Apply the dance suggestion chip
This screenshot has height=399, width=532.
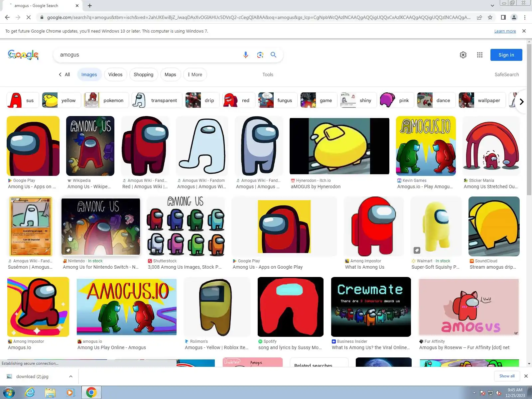pos(437,100)
